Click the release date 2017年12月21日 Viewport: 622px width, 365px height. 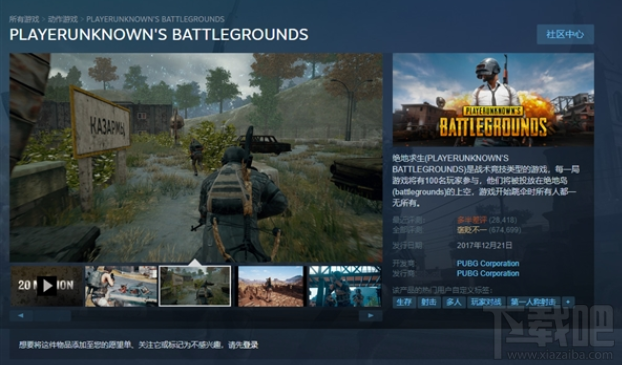click(x=484, y=245)
